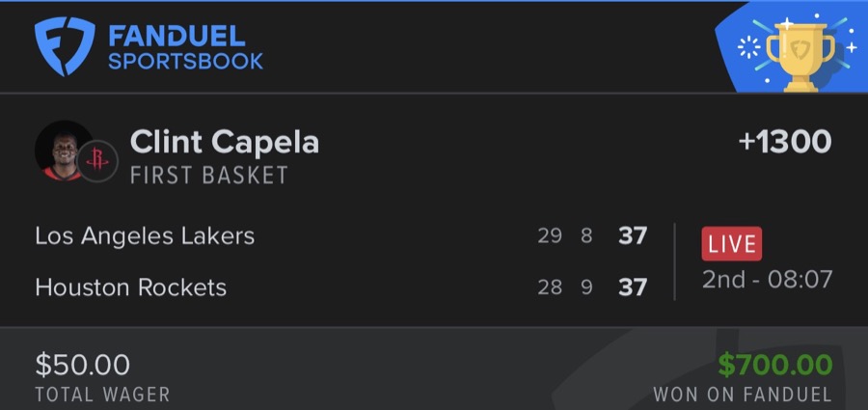This screenshot has height=410, width=868.
Task: Select the Los Angeles Lakers team row
Action: coord(145,235)
